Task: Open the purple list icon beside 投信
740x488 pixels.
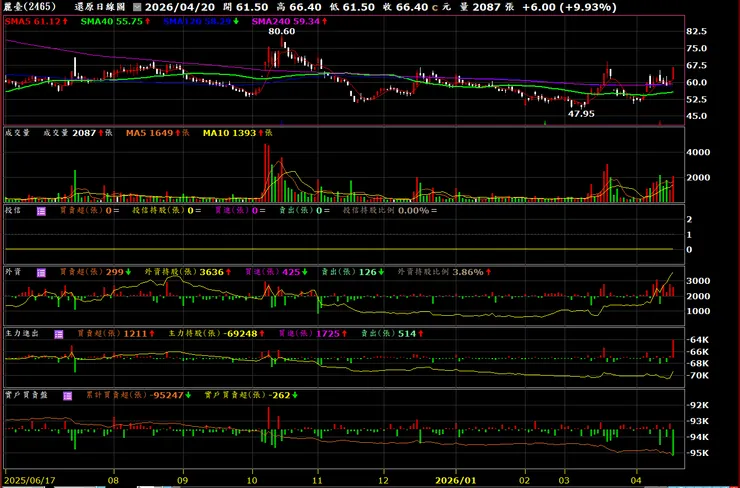Action: tap(41, 211)
